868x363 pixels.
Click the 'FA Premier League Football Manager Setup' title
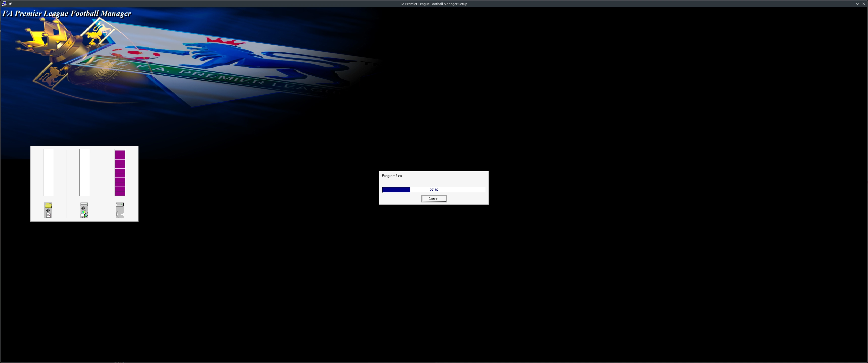(434, 4)
